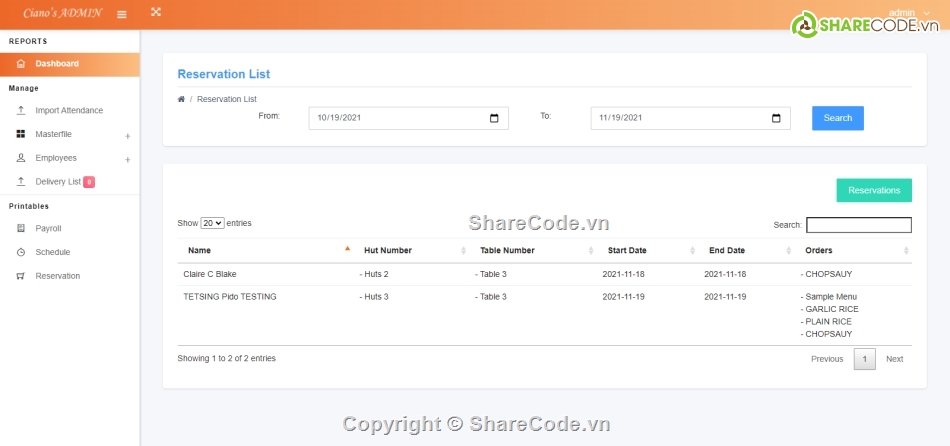Open Dashboard in the sidebar

tap(70, 64)
